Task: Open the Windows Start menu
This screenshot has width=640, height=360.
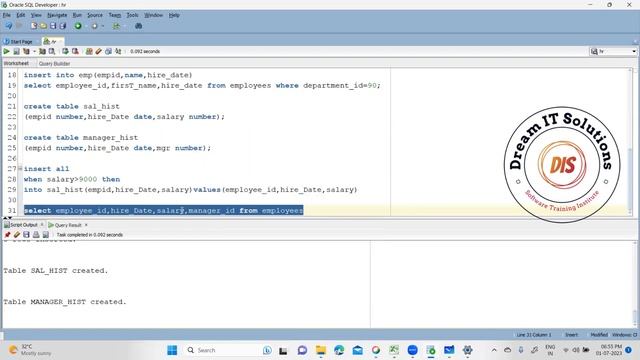Action: [x=172, y=350]
